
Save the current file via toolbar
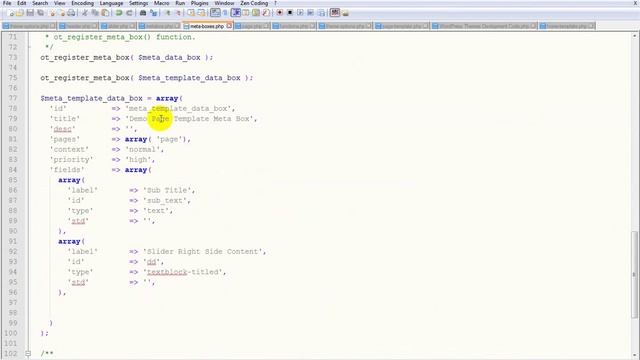[x=30, y=13]
